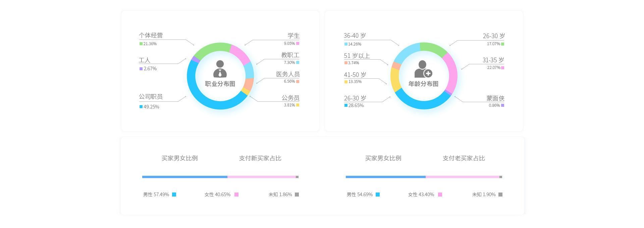Select the 个体经营 label
This screenshot has width=644, height=228.
151,35
